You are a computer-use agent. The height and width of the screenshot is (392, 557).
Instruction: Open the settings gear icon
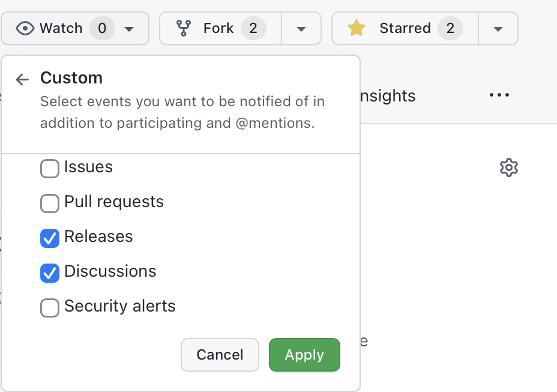(509, 167)
